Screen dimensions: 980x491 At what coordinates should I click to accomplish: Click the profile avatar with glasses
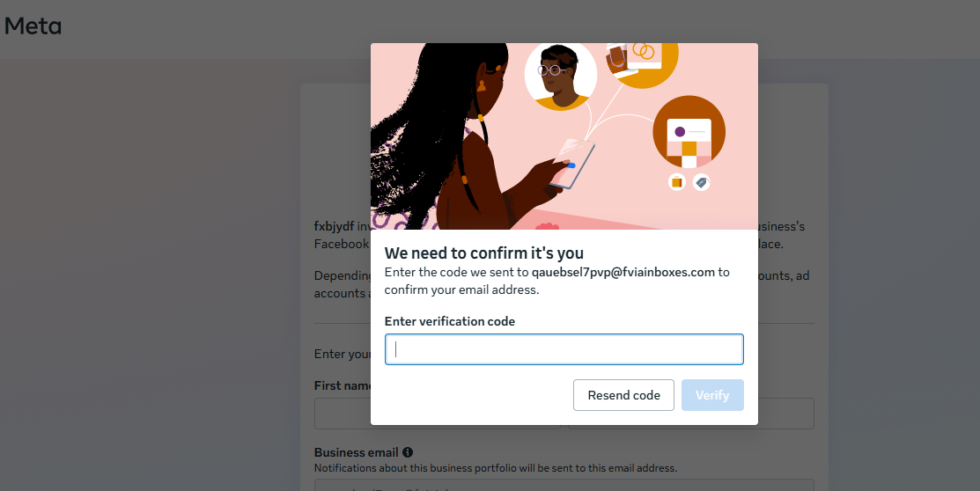tap(561, 76)
